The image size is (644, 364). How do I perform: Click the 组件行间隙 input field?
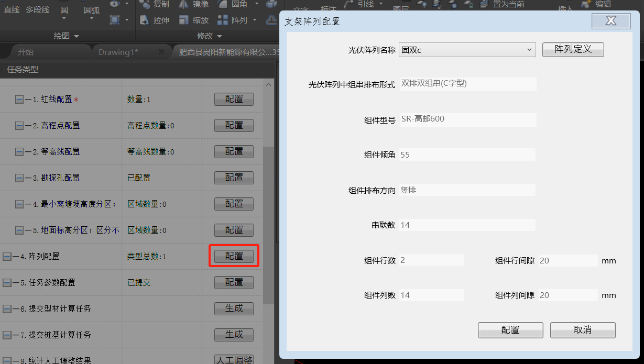pyautogui.click(x=567, y=260)
